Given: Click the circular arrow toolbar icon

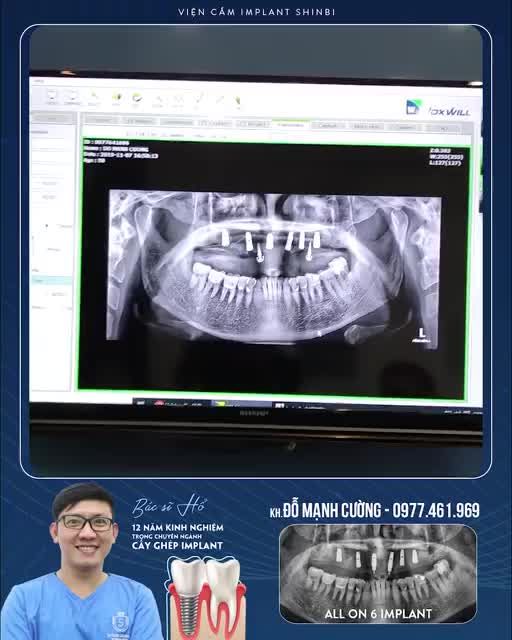Looking at the screenshot, I should (x=137, y=99).
